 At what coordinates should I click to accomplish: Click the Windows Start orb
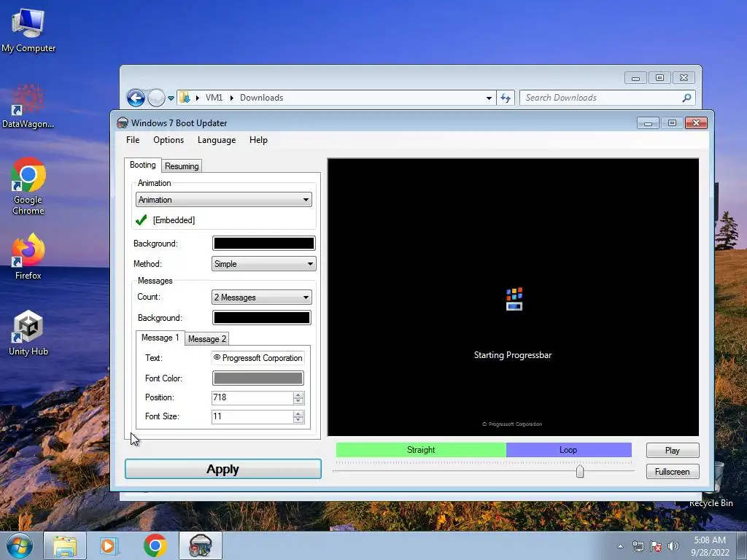[x=20, y=545]
